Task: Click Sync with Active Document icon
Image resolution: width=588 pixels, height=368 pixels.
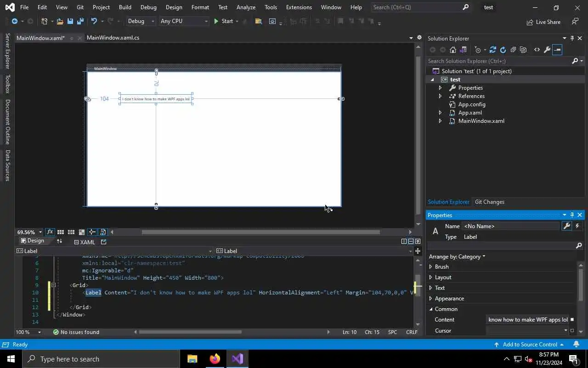Action: [x=493, y=50]
